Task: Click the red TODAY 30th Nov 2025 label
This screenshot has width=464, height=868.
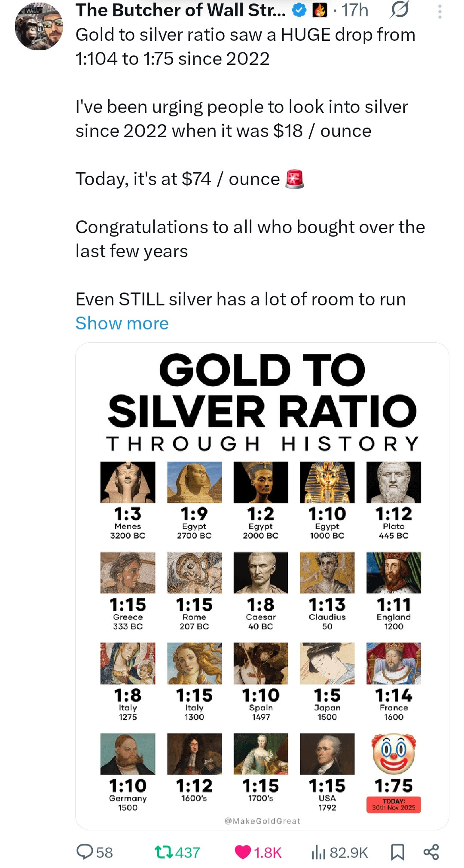Action: (394, 804)
